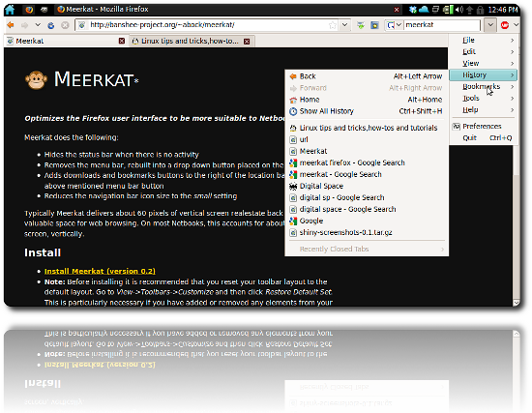Click the page scrollbar down arrow
The height and width of the screenshot is (413, 532).
[517, 303]
